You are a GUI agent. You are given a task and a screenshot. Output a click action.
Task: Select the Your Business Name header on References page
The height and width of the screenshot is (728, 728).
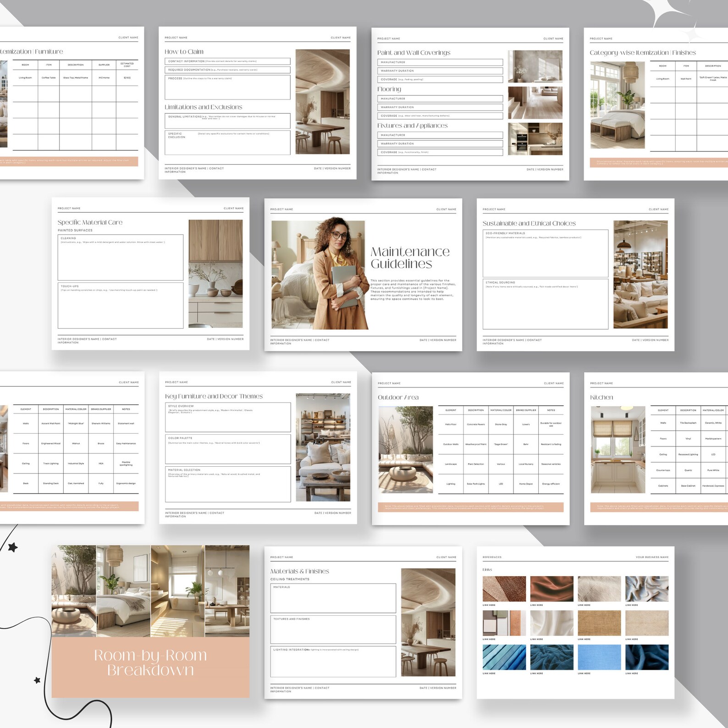pyautogui.click(x=652, y=557)
